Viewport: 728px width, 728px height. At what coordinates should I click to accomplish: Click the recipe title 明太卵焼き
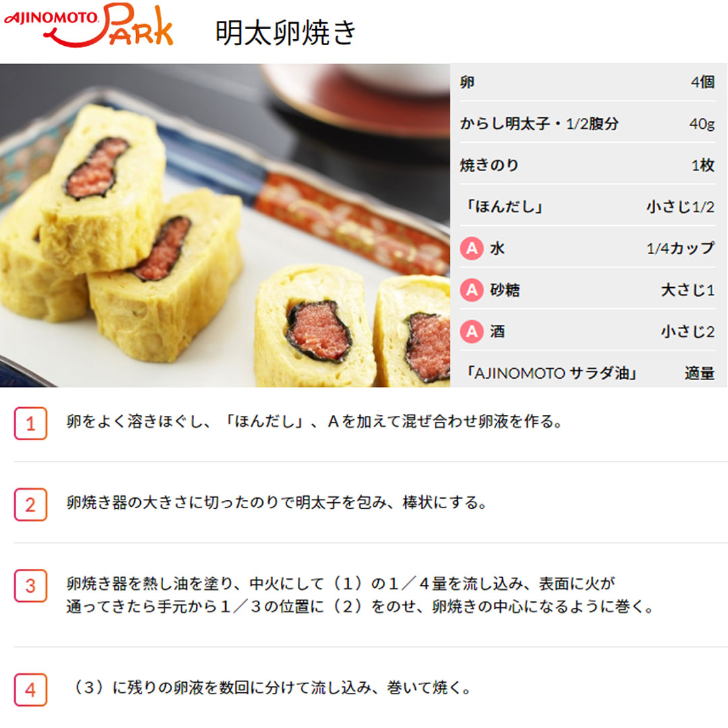[286, 32]
